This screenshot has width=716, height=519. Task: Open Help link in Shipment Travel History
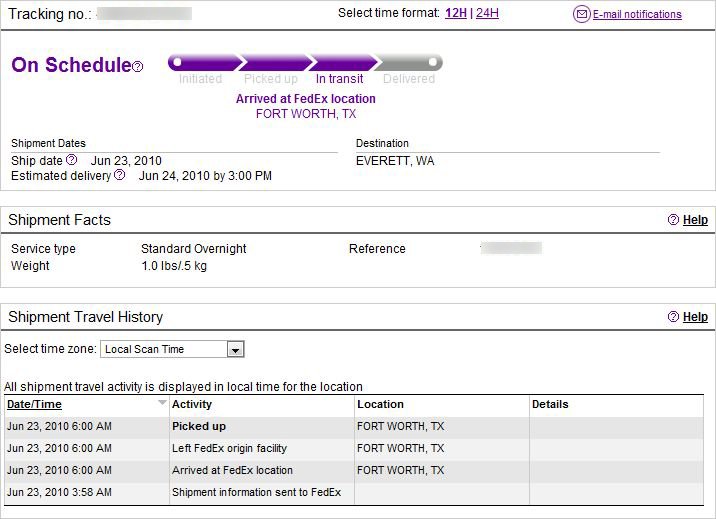695,317
